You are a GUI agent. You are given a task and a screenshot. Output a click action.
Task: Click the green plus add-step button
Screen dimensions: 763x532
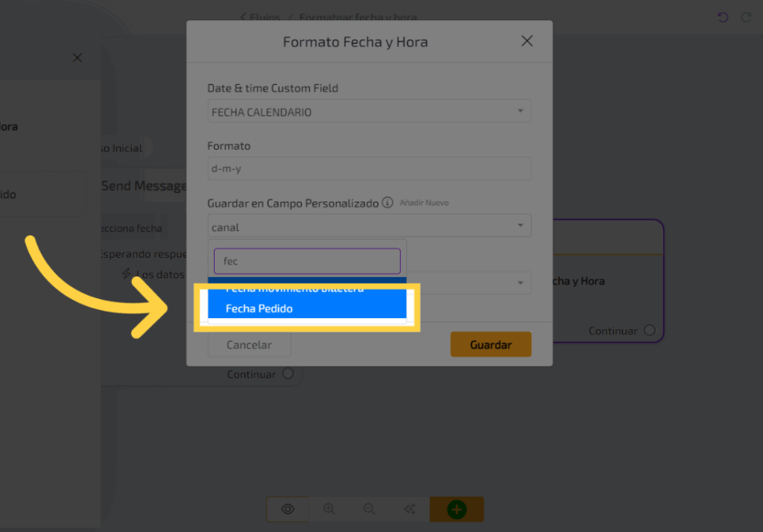[x=457, y=510]
